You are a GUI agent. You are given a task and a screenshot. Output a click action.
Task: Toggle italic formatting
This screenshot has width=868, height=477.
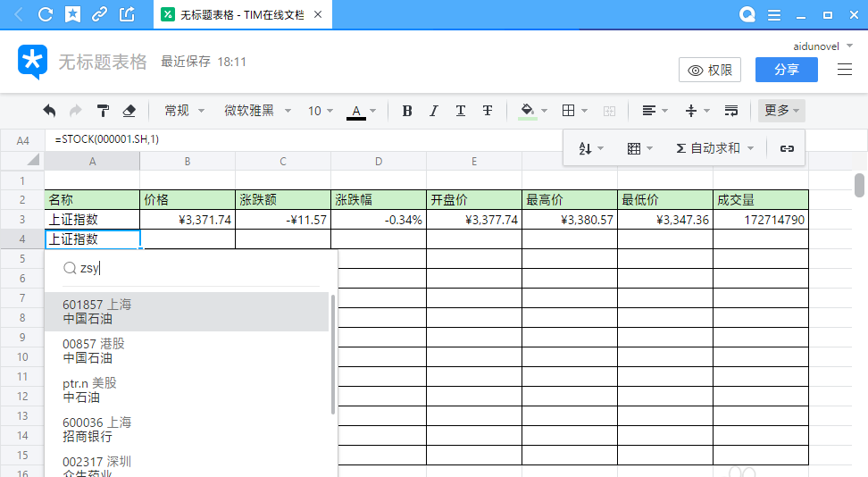click(x=433, y=111)
